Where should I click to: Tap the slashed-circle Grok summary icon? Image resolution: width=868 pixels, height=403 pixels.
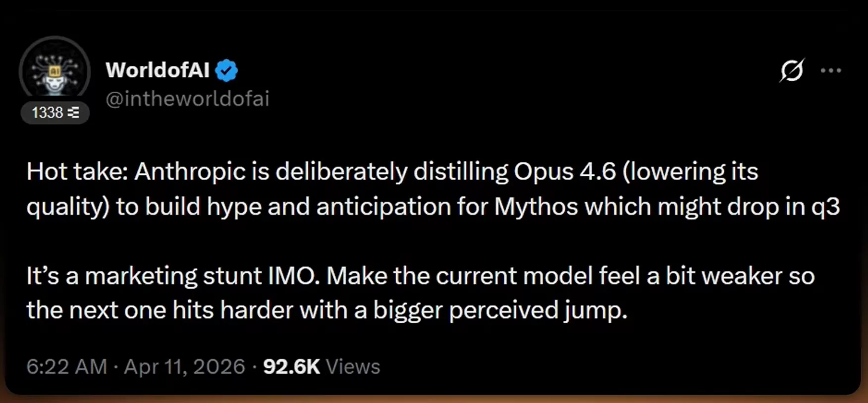point(791,71)
